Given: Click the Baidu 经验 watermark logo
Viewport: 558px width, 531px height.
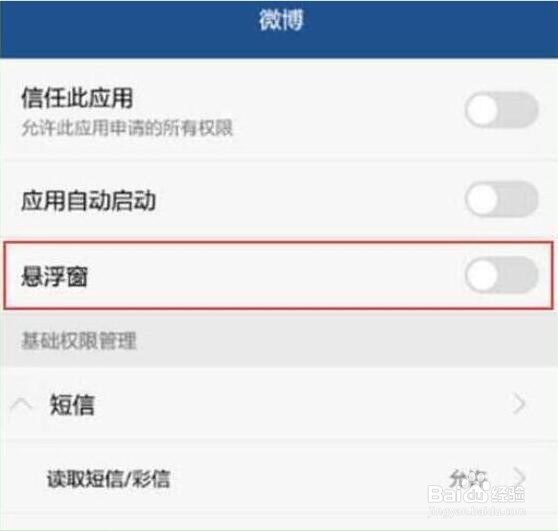Looking at the screenshot, I should (476, 494).
